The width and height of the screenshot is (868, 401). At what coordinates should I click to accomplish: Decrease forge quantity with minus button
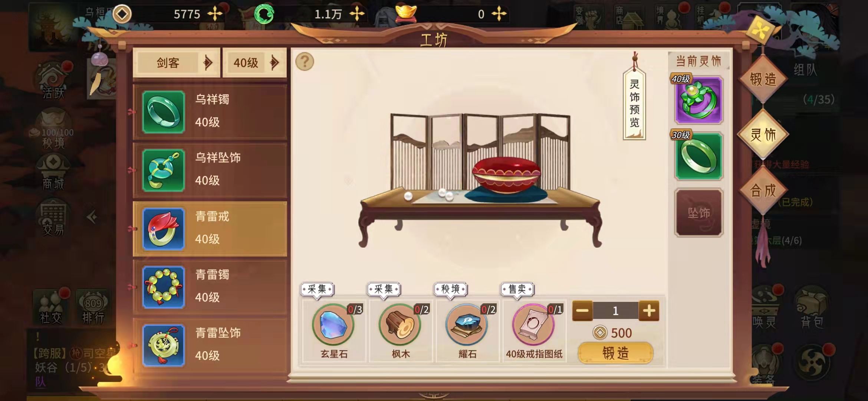coord(582,311)
